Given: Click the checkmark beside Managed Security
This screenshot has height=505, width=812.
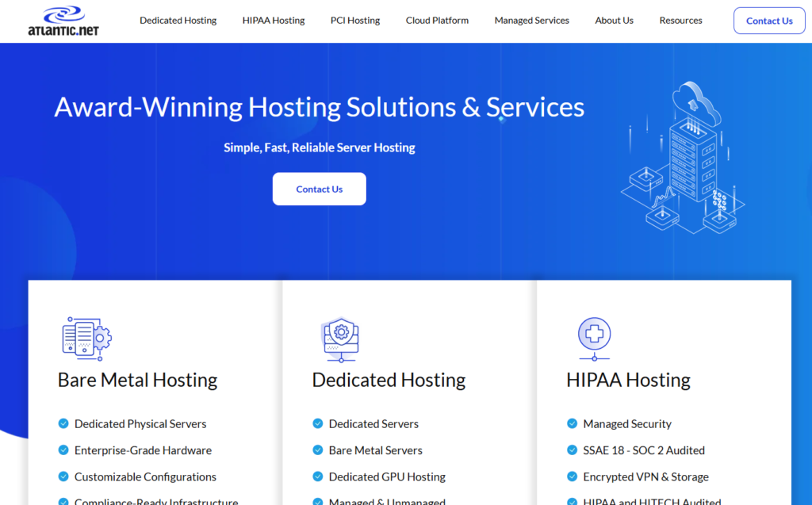Looking at the screenshot, I should (x=572, y=423).
